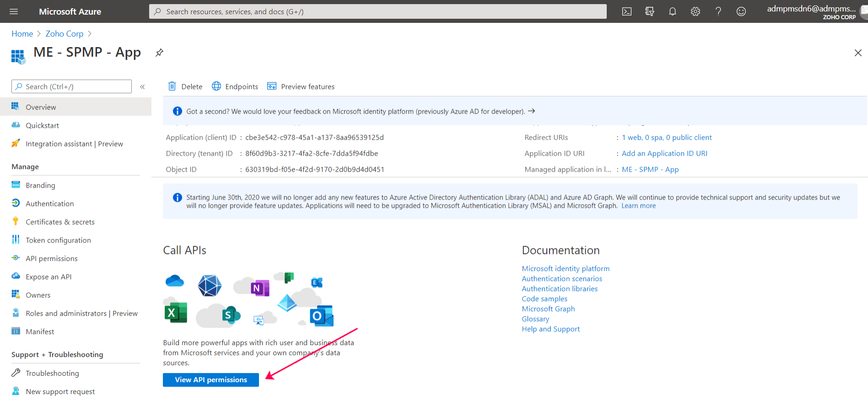
Task: Click the Delete toolbar button
Action: (185, 87)
